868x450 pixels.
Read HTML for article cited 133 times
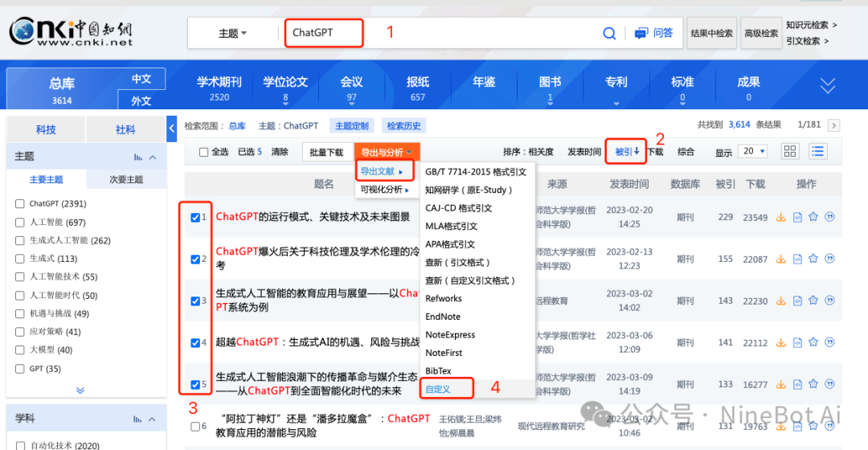(x=797, y=384)
